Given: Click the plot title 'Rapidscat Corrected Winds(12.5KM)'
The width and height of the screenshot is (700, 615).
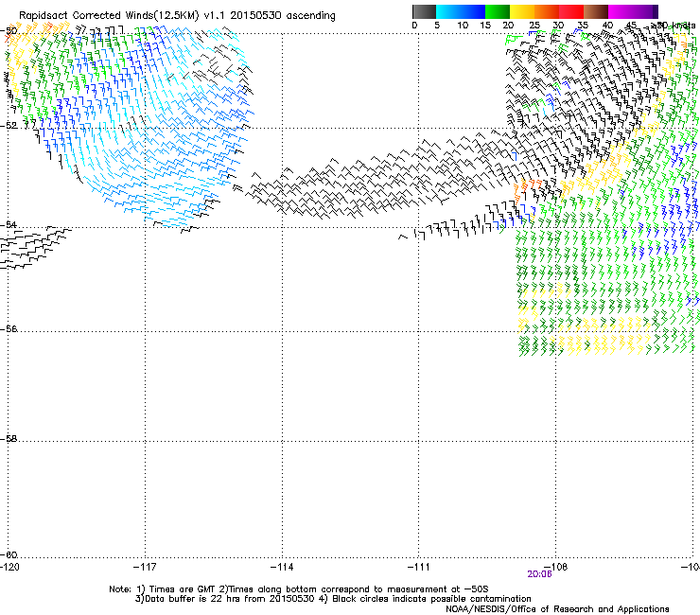Looking at the screenshot, I should (x=109, y=16).
